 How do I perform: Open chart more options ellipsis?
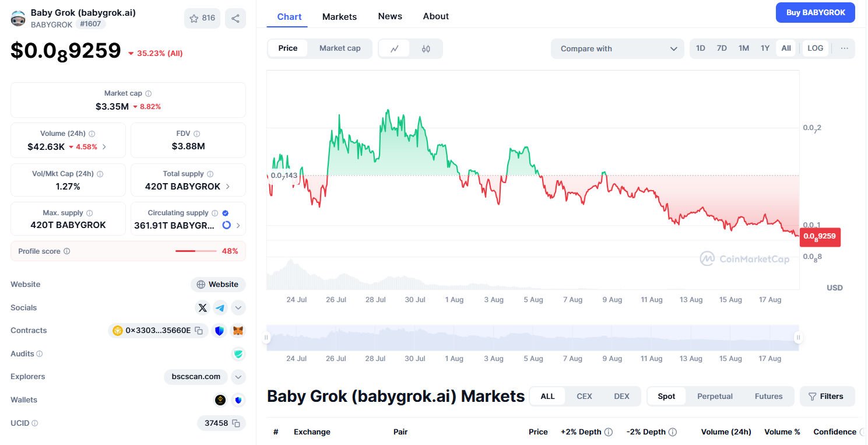[845, 48]
